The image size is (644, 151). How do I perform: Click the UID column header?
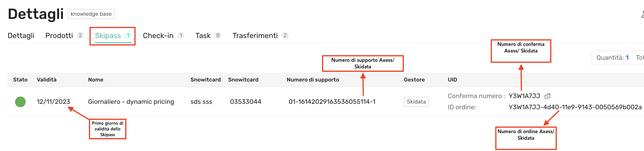452,80
